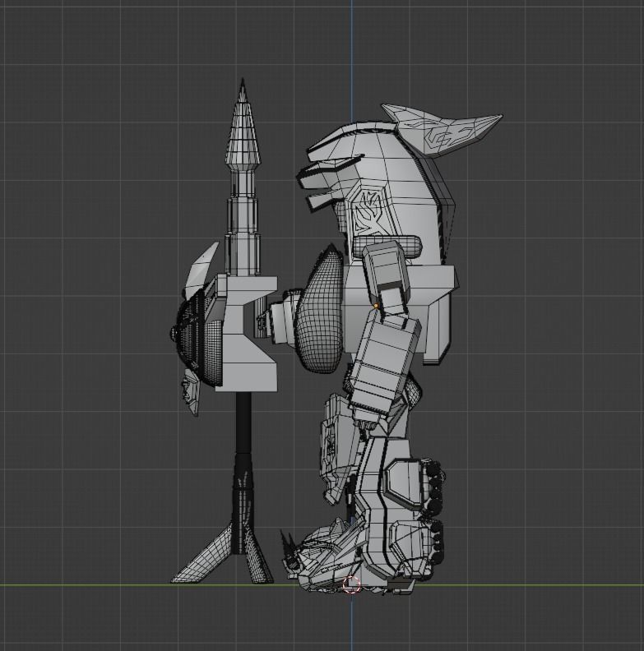Select the front tripod leg of the stand
Viewport: 644px width, 651px height.
pos(204,553)
